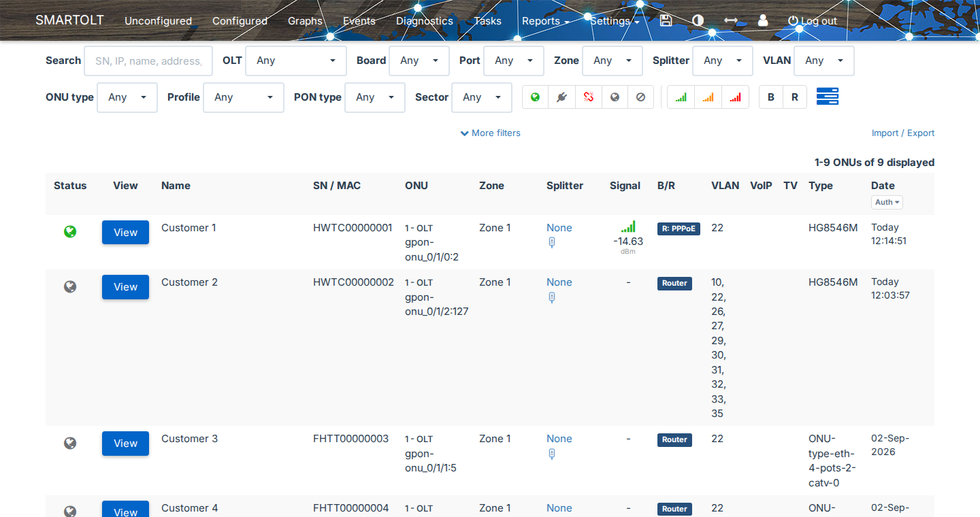The height and width of the screenshot is (517, 980).
Task: Expand More filters
Action: pos(491,133)
